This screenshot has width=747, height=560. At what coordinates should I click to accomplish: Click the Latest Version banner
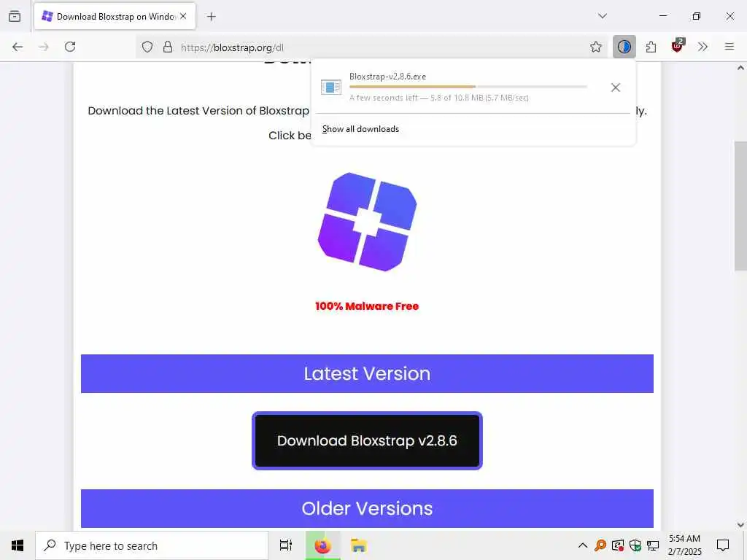[367, 374]
